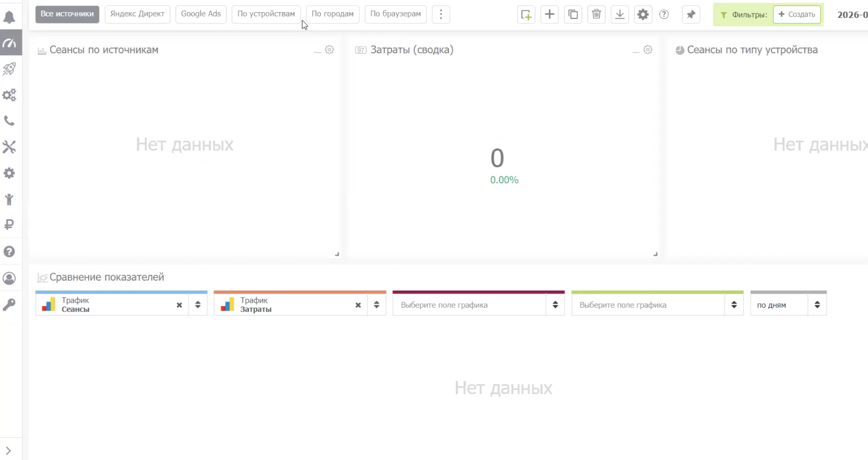Click the Создать filter button
Screen dimensions: 868x460
[x=796, y=15]
